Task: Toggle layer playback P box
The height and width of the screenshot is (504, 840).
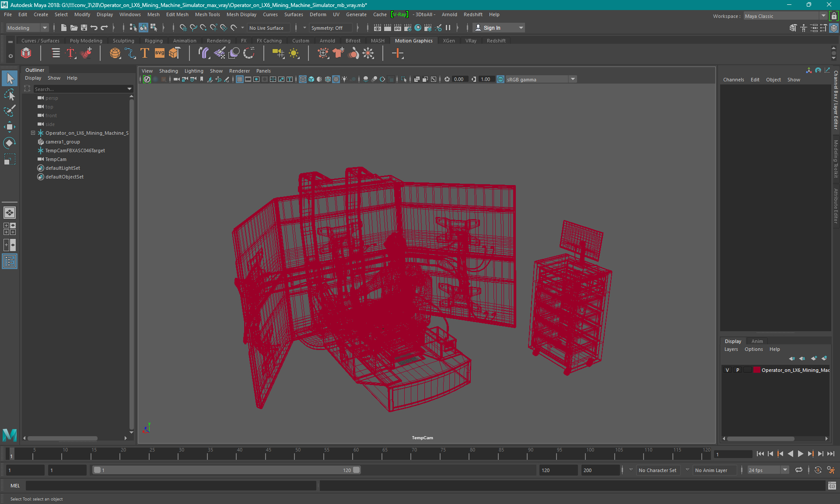Action: click(738, 370)
